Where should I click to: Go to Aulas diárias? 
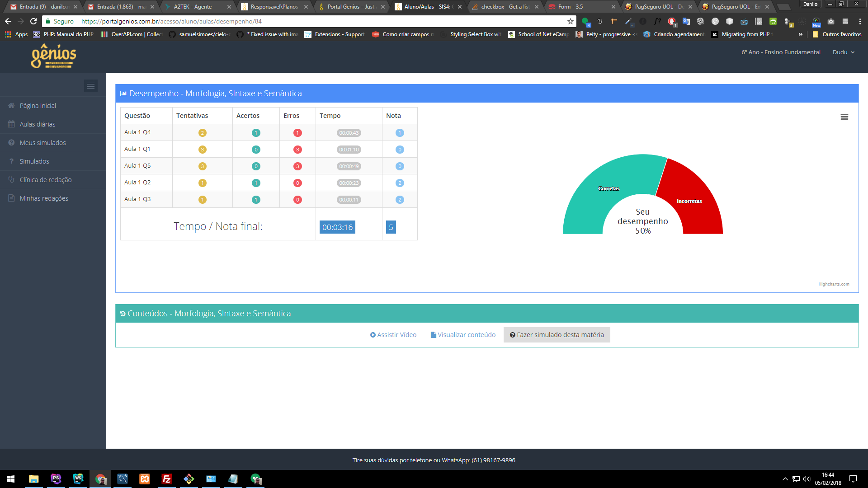(x=38, y=124)
